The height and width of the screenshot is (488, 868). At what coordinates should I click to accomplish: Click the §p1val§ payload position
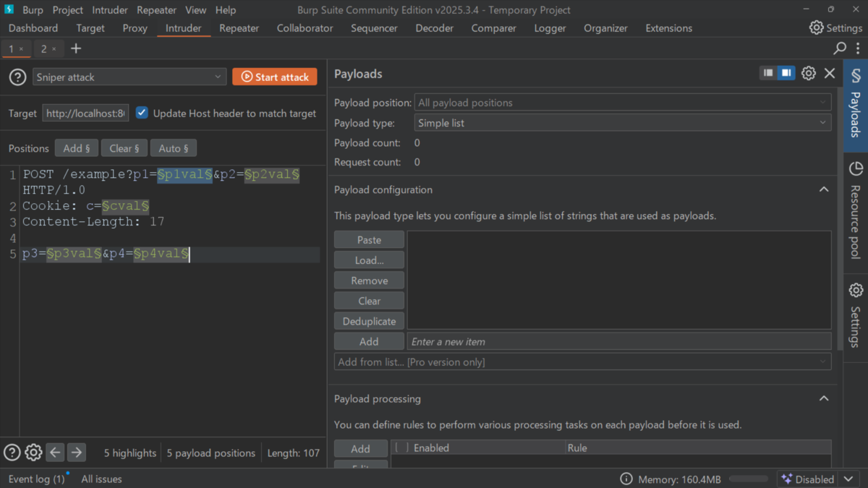[x=184, y=174]
